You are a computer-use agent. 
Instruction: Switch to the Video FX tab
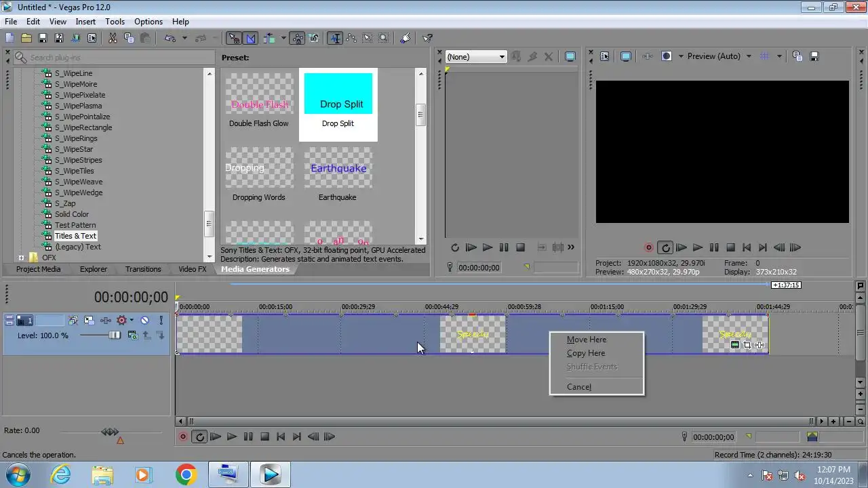tap(193, 269)
